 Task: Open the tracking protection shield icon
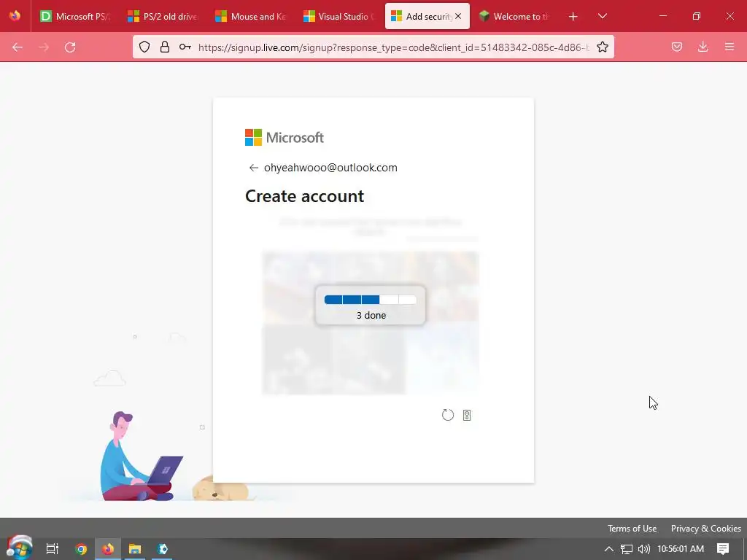tap(144, 47)
